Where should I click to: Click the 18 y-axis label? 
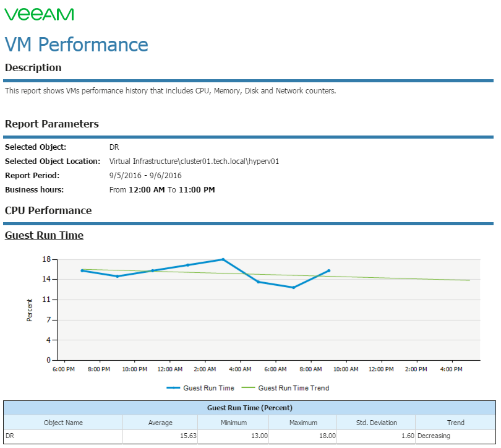pos(46,259)
